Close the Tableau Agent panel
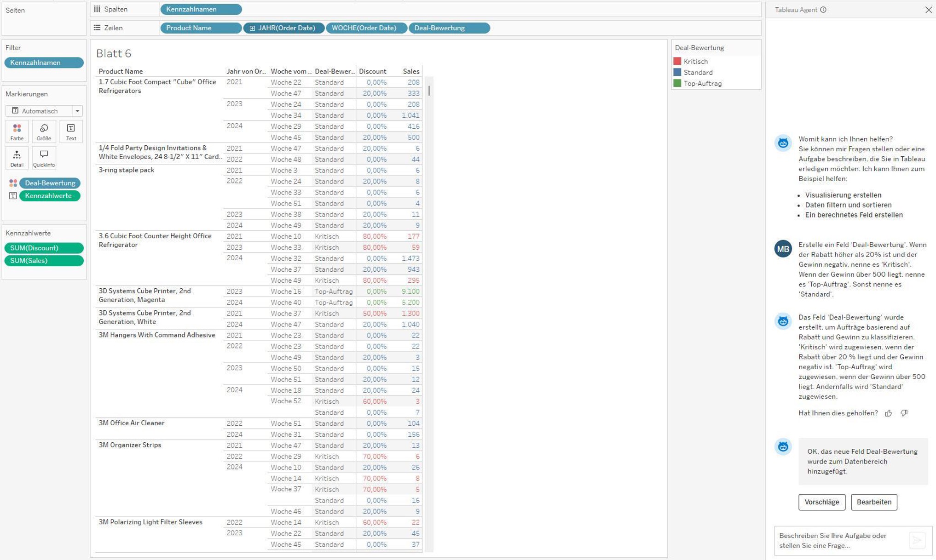This screenshot has width=936, height=560. point(928,10)
